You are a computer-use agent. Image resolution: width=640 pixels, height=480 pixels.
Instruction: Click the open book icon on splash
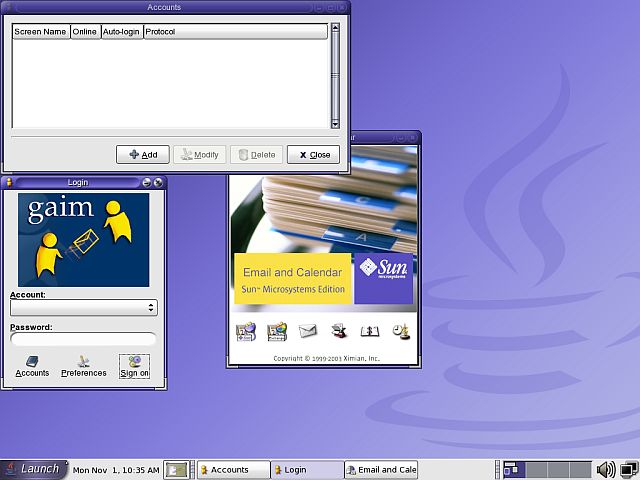pyautogui.click(x=369, y=331)
